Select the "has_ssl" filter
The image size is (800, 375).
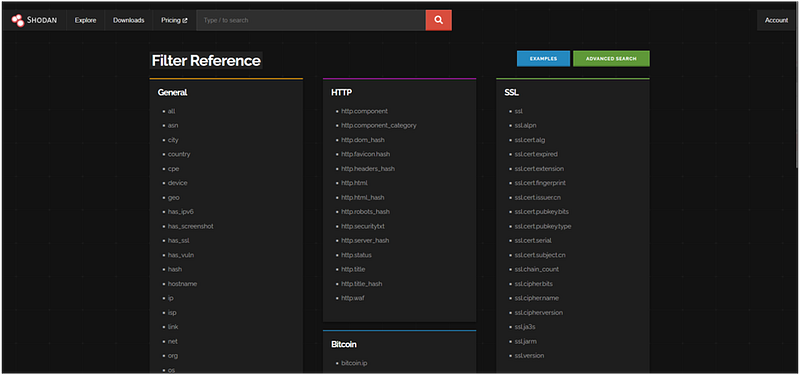(x=179, y=240)
